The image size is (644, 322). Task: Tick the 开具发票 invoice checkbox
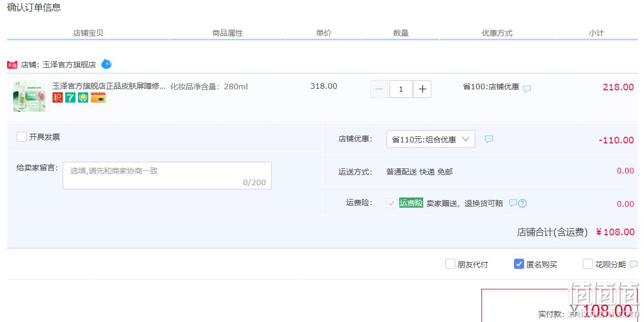coord(22,137)
